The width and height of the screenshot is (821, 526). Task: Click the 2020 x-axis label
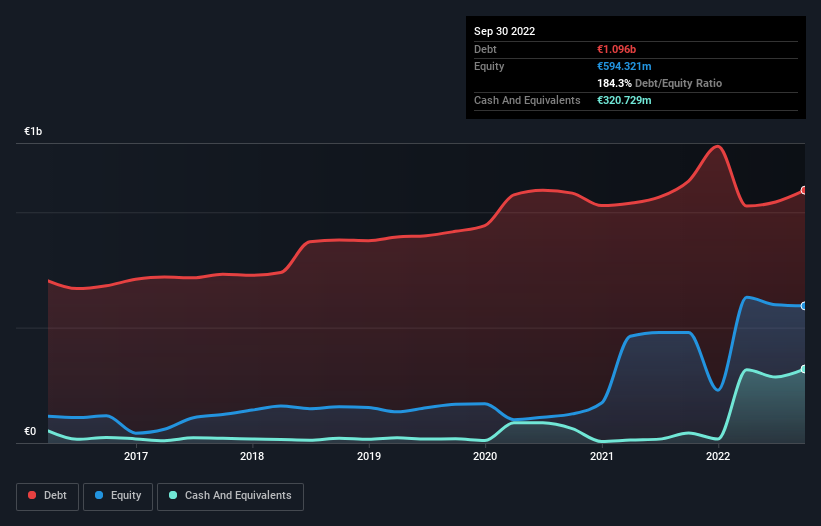pos(485,456)
